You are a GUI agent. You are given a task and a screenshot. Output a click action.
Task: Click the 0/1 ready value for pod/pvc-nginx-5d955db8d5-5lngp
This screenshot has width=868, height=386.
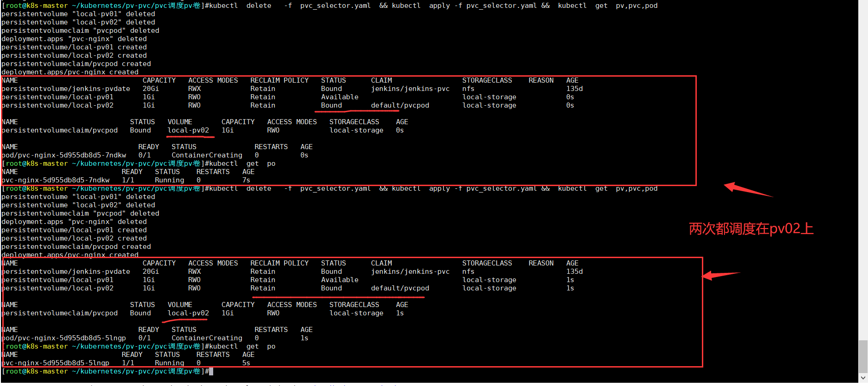[144, 338]
